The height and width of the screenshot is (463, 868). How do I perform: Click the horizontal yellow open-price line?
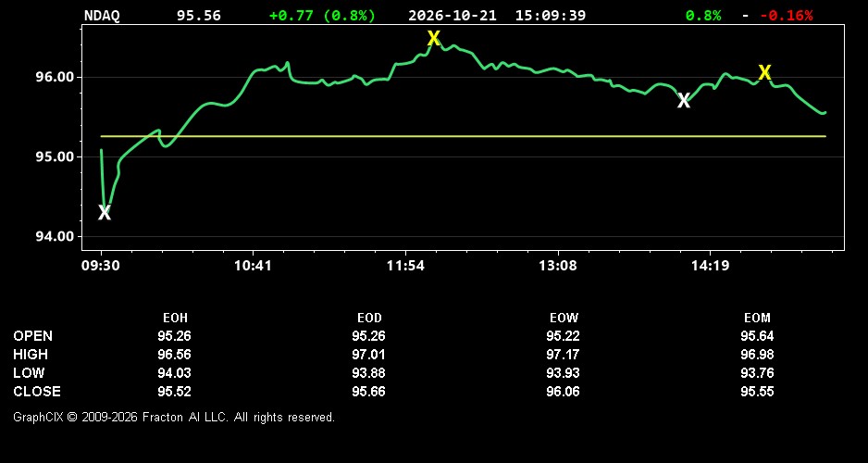(464, 136)
